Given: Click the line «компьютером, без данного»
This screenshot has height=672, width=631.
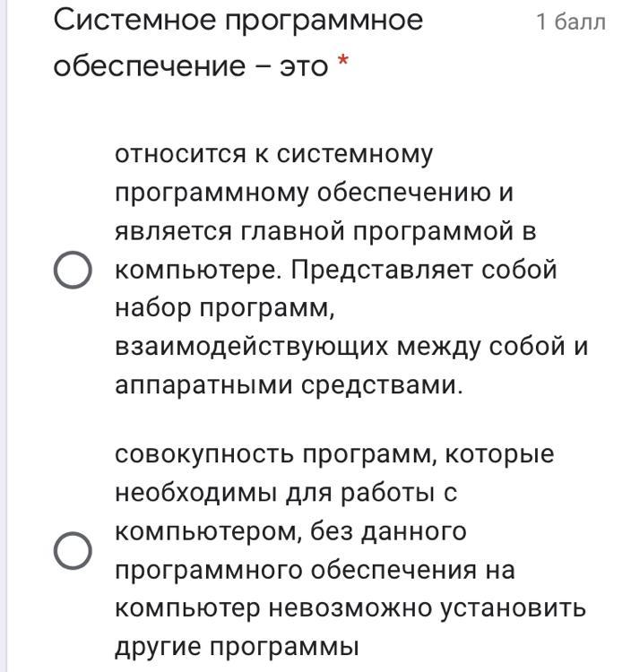Looking at the screenshot, I should click(290, 531).
